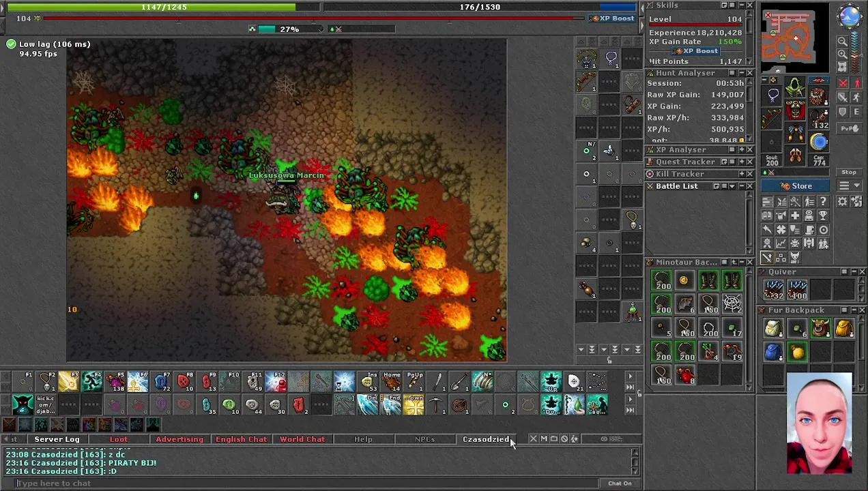Switch to the Loot chat tab

(x=119, y=439)
